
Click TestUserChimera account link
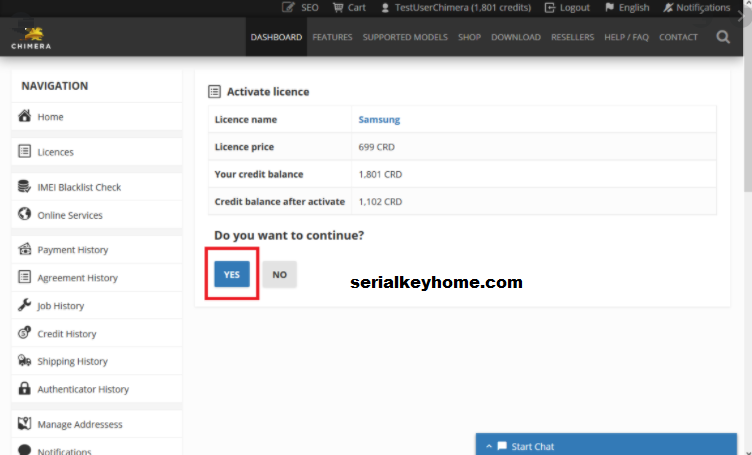click(463, 8)
